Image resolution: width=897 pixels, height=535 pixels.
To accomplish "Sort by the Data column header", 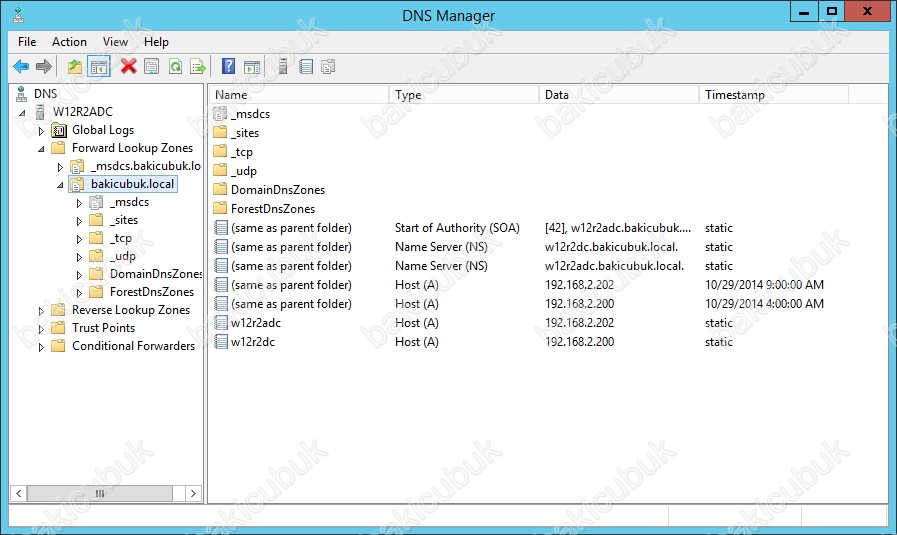I will pos(618,94).
